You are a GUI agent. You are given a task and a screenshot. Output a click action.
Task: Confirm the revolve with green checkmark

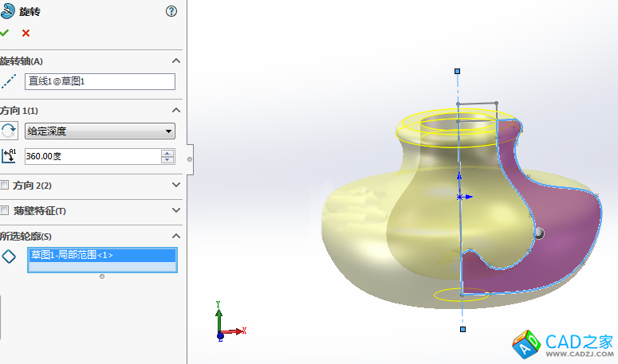[x=5, y=33]
